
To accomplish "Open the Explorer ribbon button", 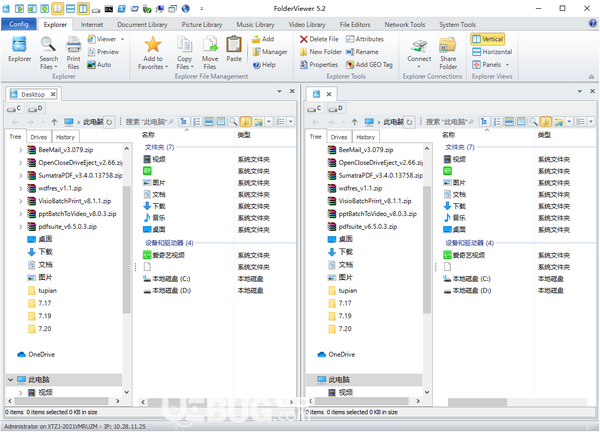I will point(20,49).
